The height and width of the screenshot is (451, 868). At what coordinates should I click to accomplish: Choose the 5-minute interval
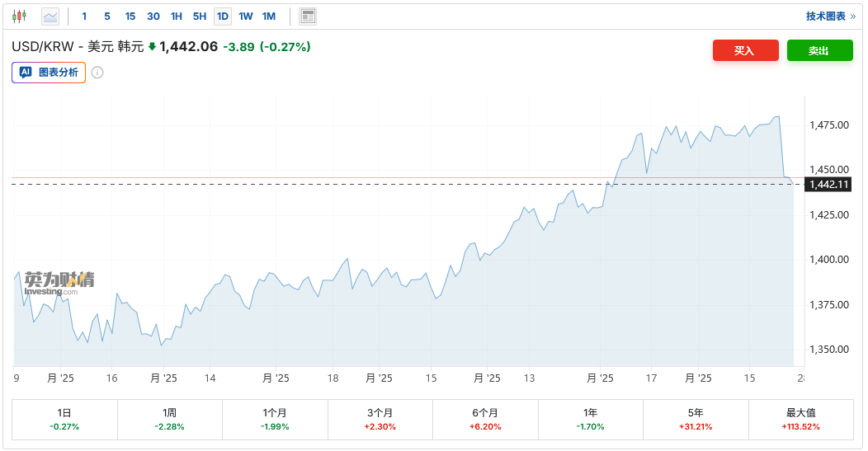coord(107,16)
